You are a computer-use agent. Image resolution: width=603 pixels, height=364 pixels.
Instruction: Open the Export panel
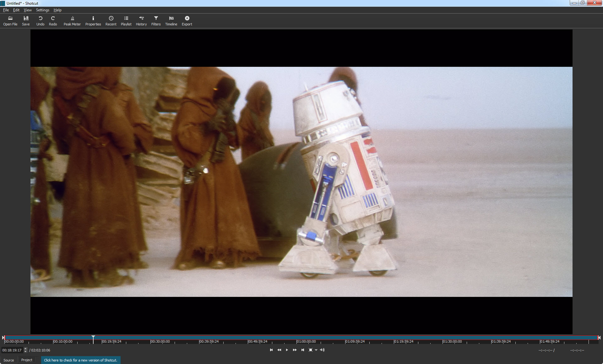187,21
